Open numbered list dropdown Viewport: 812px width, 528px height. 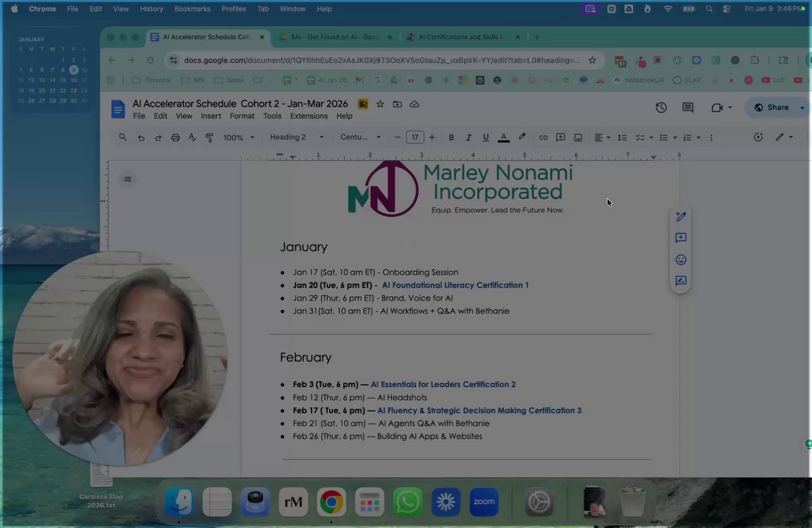[x=691, y=137]
